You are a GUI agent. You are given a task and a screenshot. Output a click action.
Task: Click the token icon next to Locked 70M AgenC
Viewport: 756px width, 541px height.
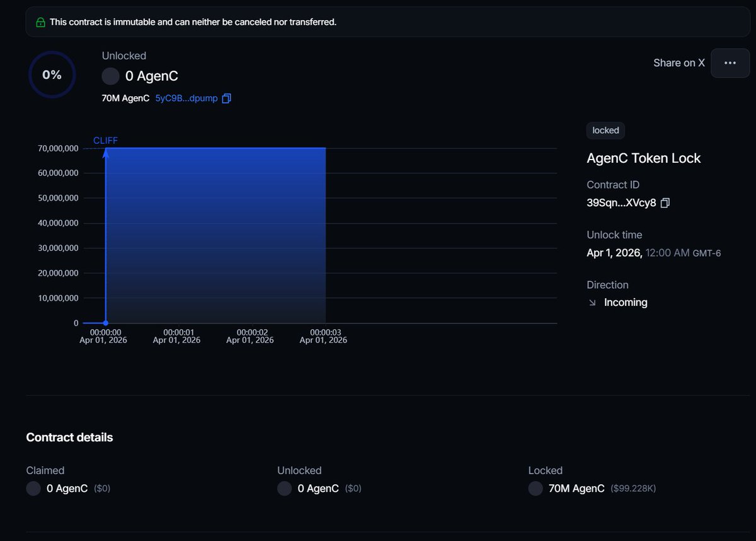[535, 489]
